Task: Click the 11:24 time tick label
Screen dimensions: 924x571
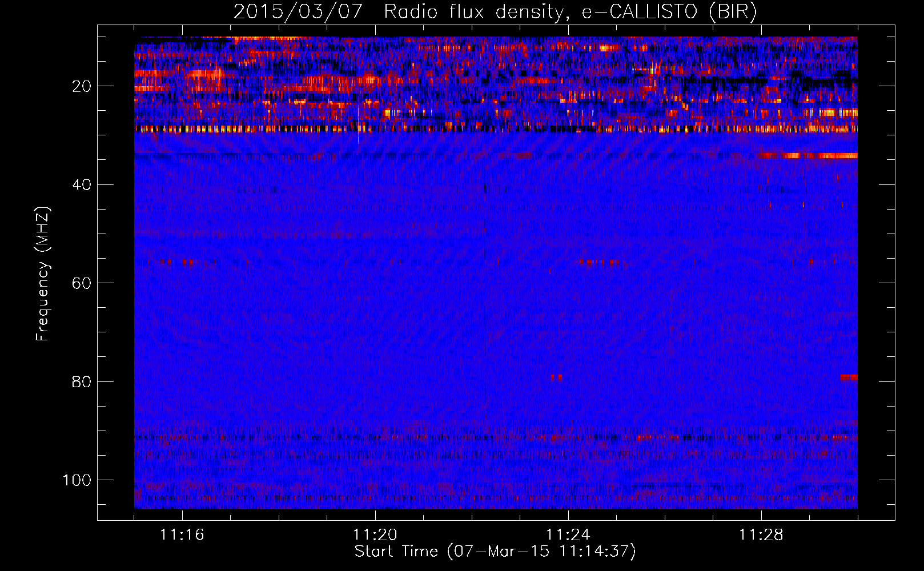Action: click(568, 535)
